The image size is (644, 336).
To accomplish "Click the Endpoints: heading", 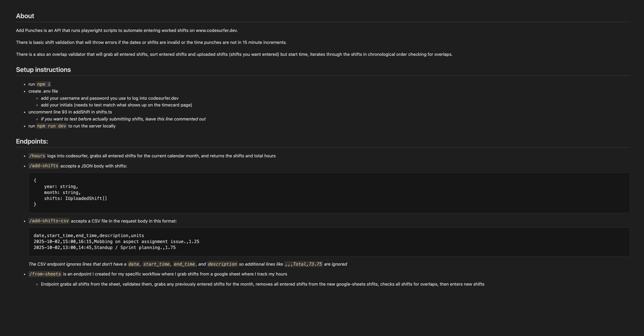I will [x=32, y=142].
